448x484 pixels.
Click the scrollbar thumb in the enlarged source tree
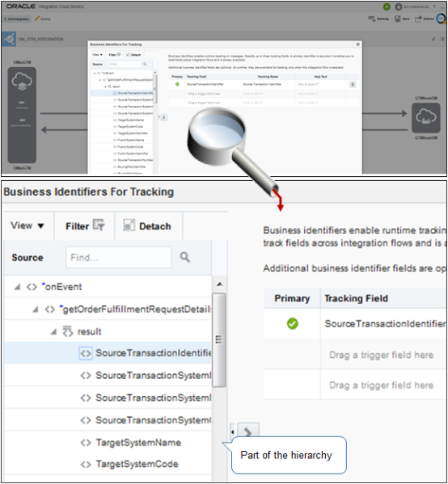pos(219,340)
